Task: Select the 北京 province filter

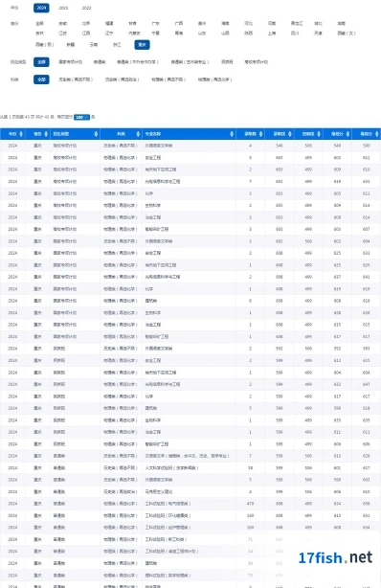Action: 86,23
